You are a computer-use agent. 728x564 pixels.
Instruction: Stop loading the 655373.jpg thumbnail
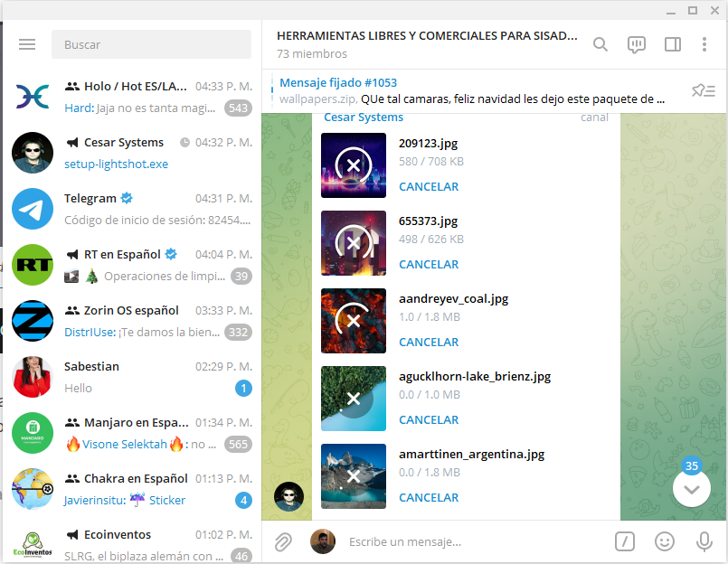coord(354,243)
